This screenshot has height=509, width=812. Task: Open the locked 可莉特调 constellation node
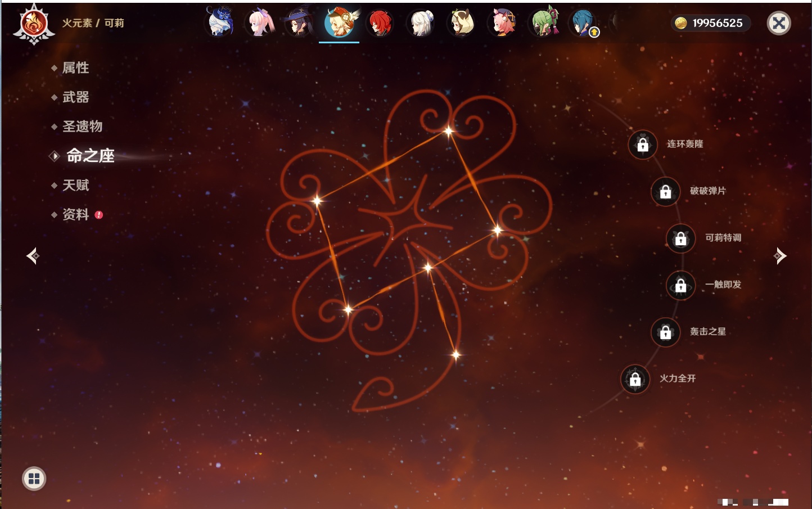681,238
